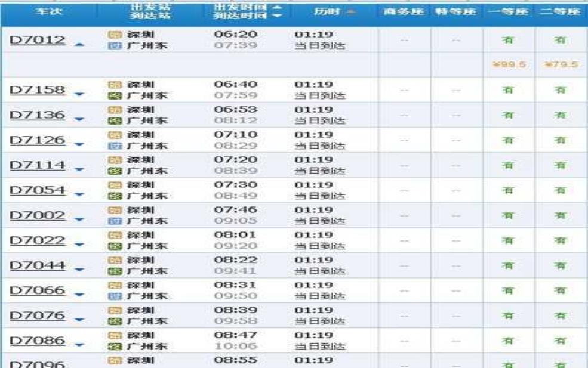Expand the D7136 price details arrow

click(79, 119)
